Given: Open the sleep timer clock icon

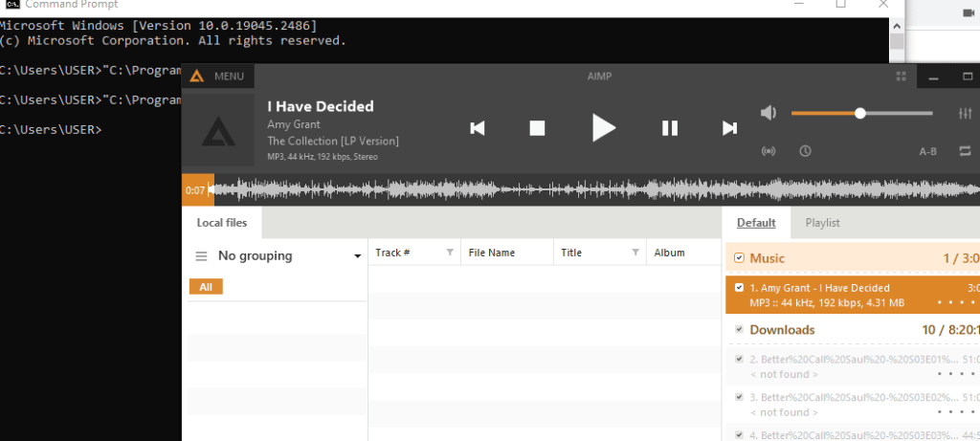Looking at the screenshot, I should [x=805, y=151].
